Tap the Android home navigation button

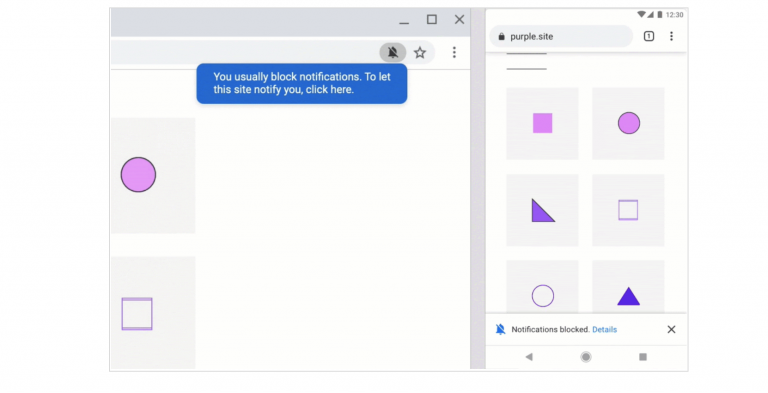tap(586, 357)
